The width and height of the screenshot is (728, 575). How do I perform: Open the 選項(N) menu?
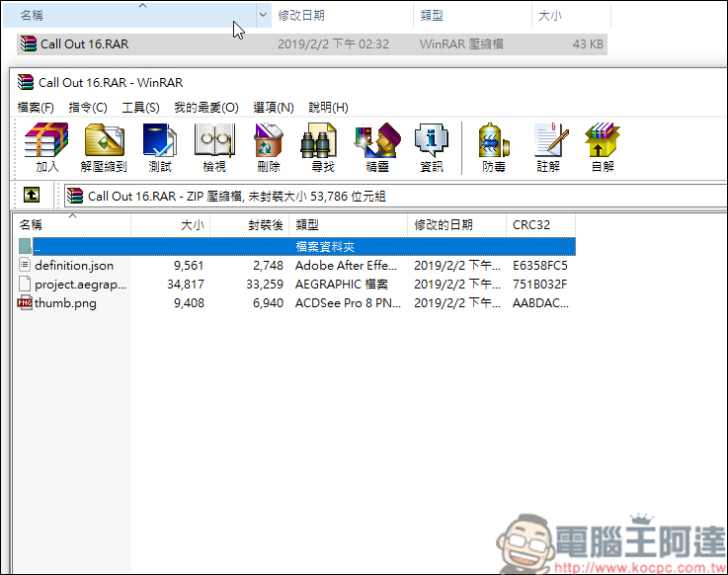tap(274, 108)
